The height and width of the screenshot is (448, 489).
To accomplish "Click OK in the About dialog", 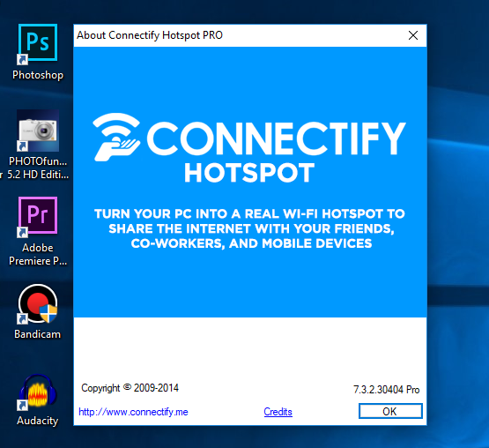I will pyautogui.click(x=390, y=411).
